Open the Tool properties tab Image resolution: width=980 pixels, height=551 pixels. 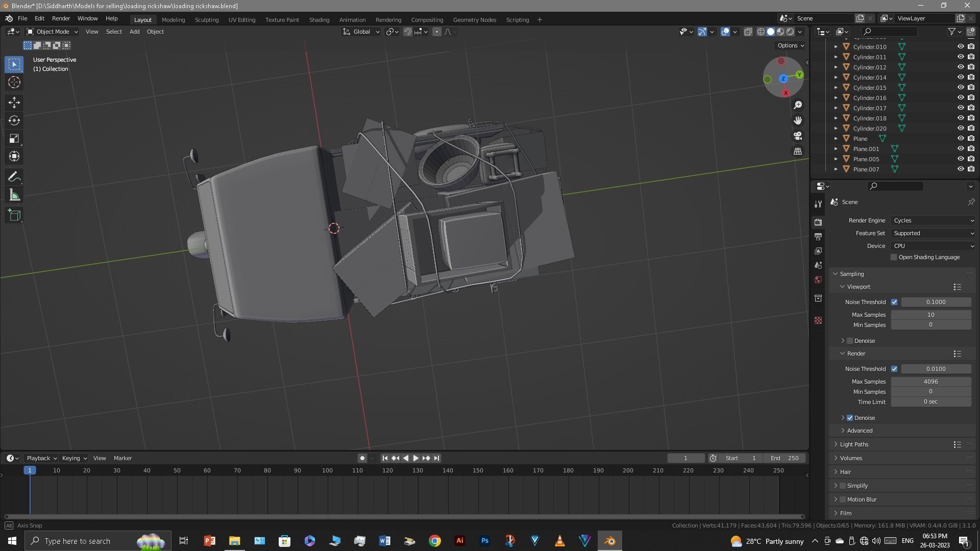818,204
